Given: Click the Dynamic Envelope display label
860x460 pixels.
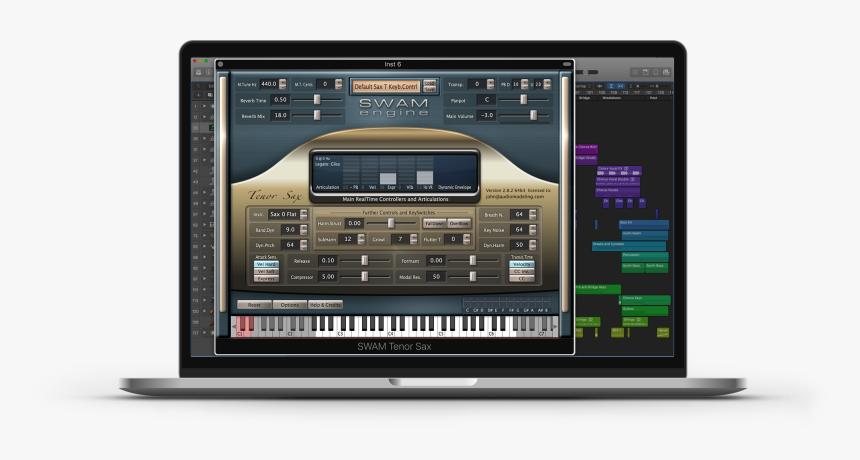Looking at the screenshot, I should [x=455, y=188].
